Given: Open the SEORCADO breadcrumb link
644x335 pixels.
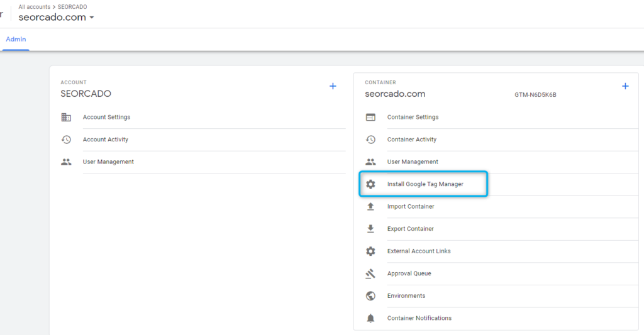Looking at the screenshot, I should [72, 7].
